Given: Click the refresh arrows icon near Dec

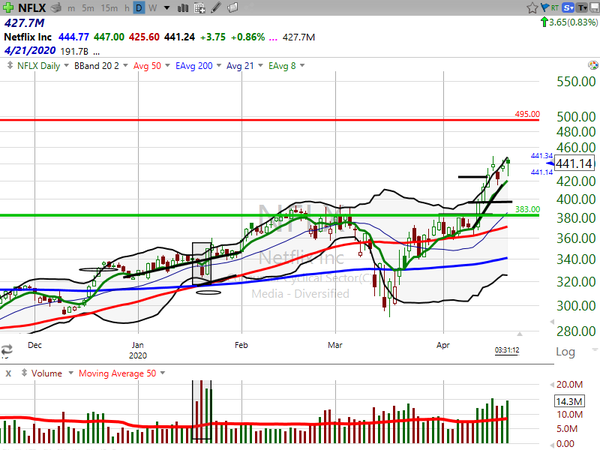Looking at the screenshot, I should point(7,350).
